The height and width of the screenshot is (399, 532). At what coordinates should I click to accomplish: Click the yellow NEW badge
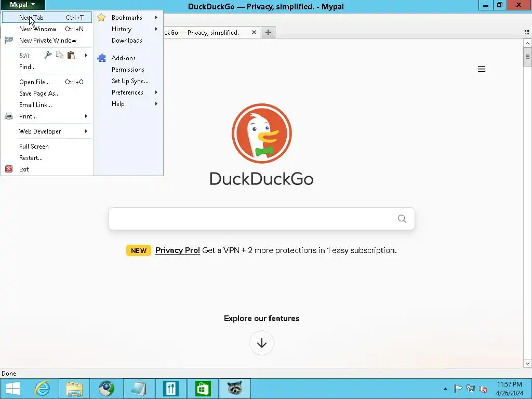coord(138,250)
